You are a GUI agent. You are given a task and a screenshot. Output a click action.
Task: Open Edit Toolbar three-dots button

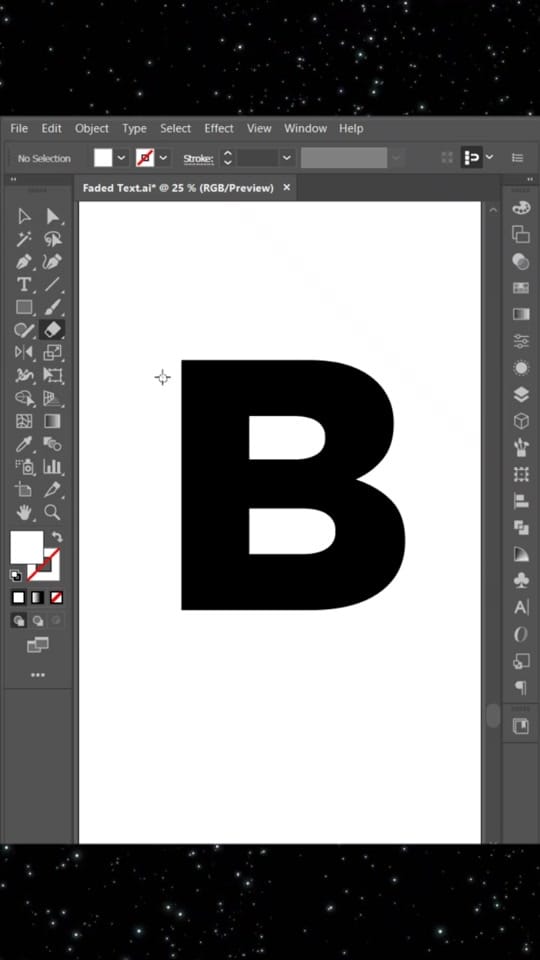click(x=38, y=675)
